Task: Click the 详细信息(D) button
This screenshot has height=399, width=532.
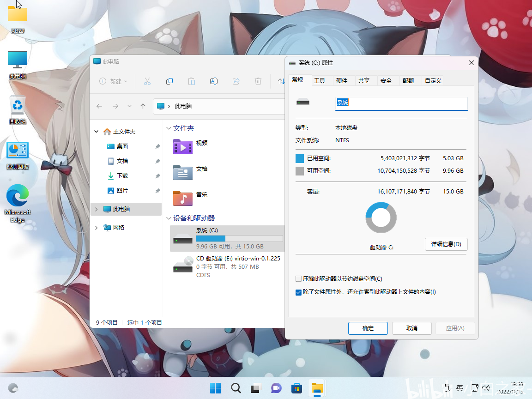Action: (446, 244)
